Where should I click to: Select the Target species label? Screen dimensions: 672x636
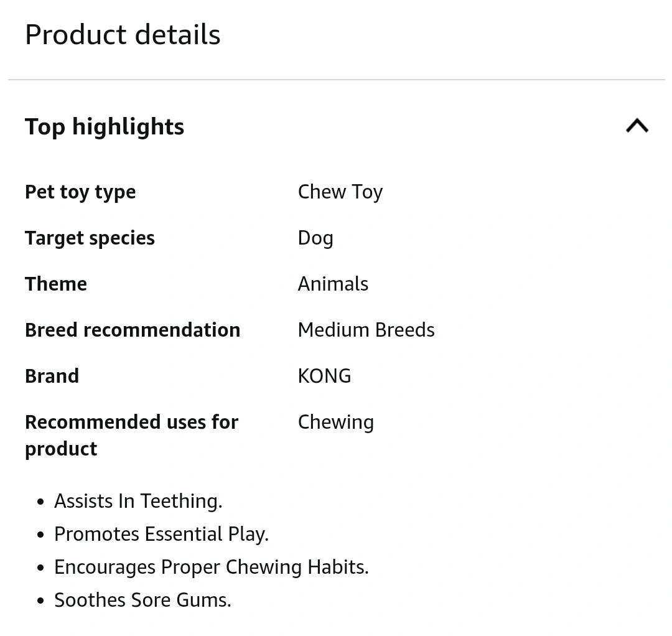tap(90, 238)
